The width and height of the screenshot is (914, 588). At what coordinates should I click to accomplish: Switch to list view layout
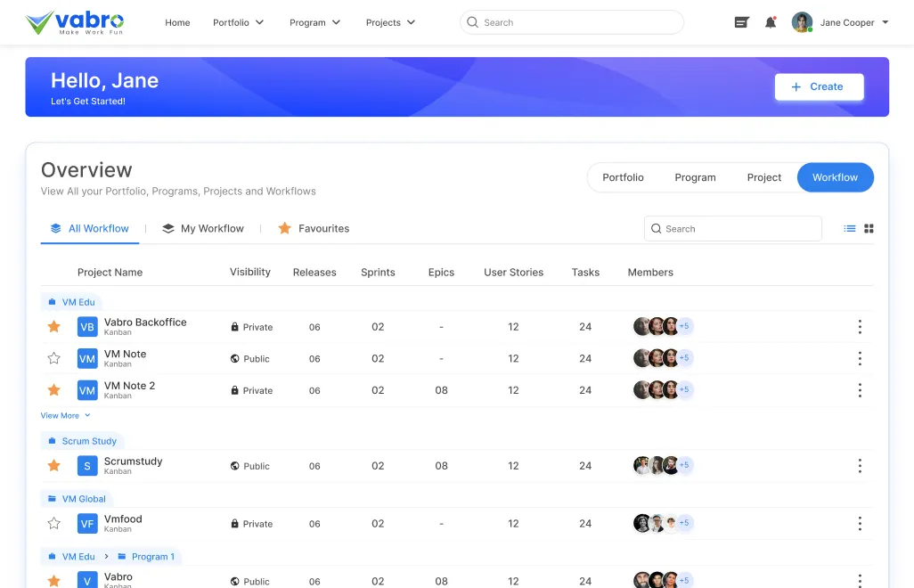point(850,229)
